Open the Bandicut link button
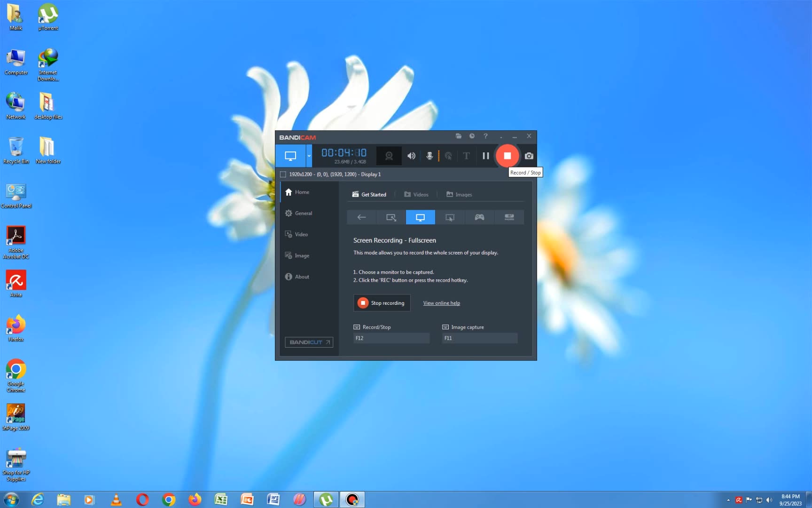Image resolution: width=812 pixels, height=508 pixels. point(309,342)
